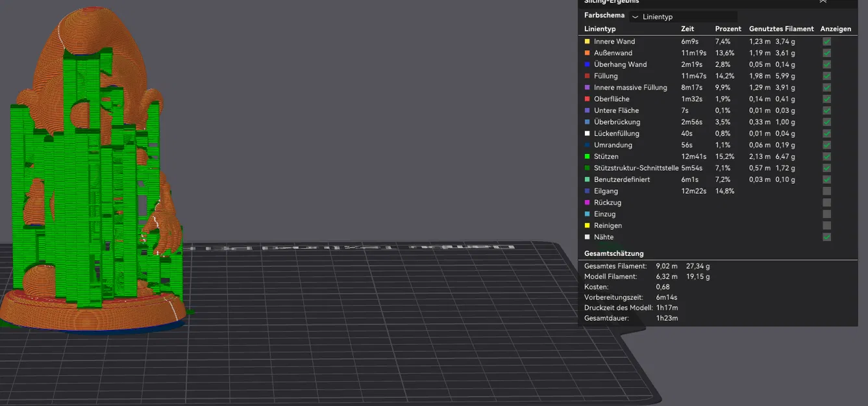The image size is (868, 406).
Task: Toggle the Überbrückung display checkbox
Action: click(826, 122)
